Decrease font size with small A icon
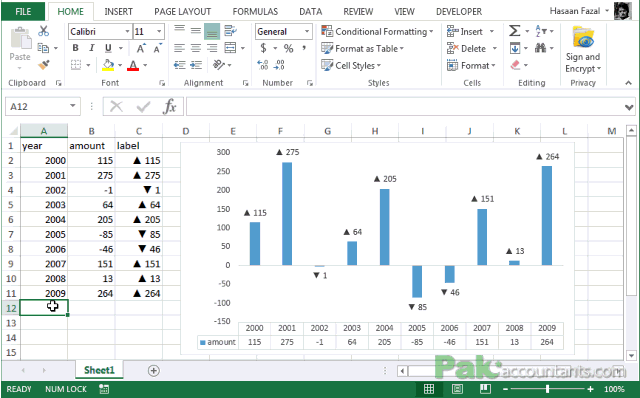Viewport: 640px width, 398px height. point(157,48)
